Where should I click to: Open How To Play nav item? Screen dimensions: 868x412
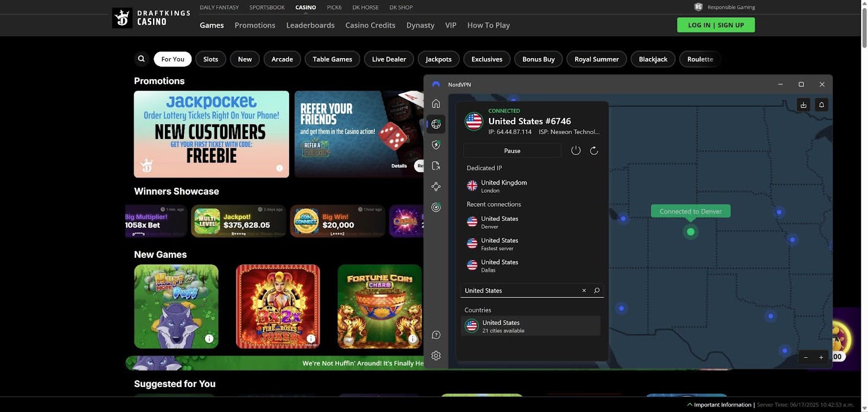click(x=488, y=25)
